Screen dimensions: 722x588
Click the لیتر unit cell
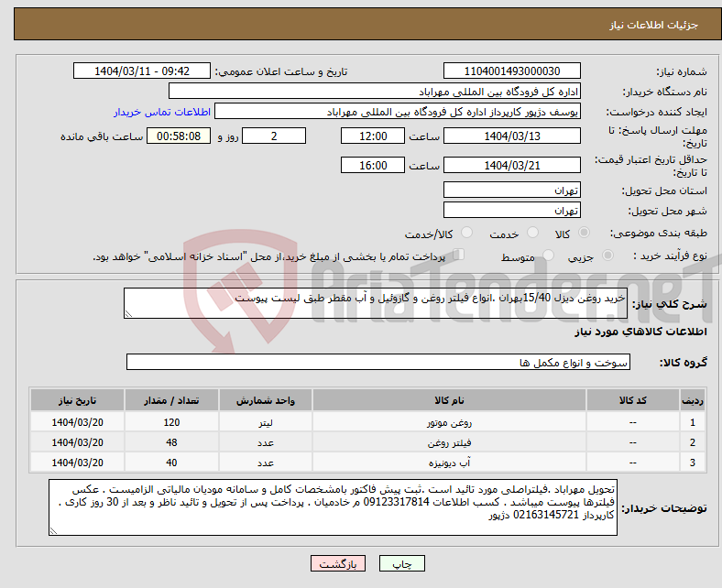pyautogui.click(x=266, y=422)
